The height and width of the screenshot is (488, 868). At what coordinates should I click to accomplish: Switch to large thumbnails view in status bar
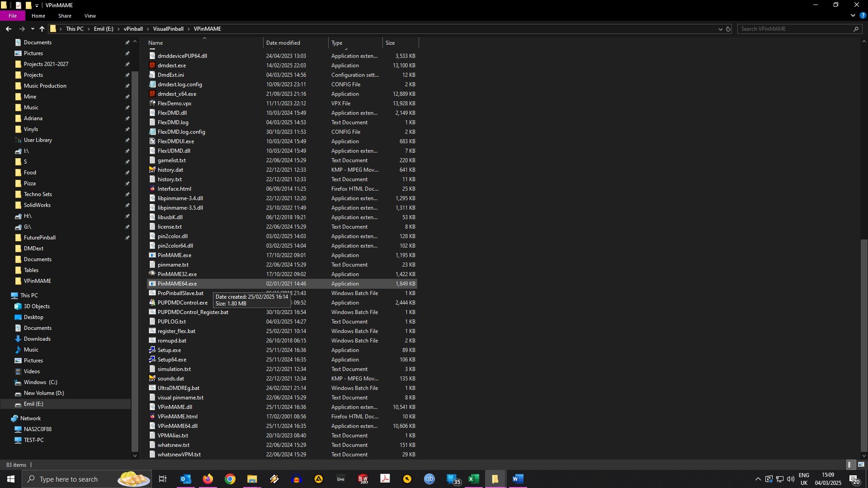click(861, 465)
